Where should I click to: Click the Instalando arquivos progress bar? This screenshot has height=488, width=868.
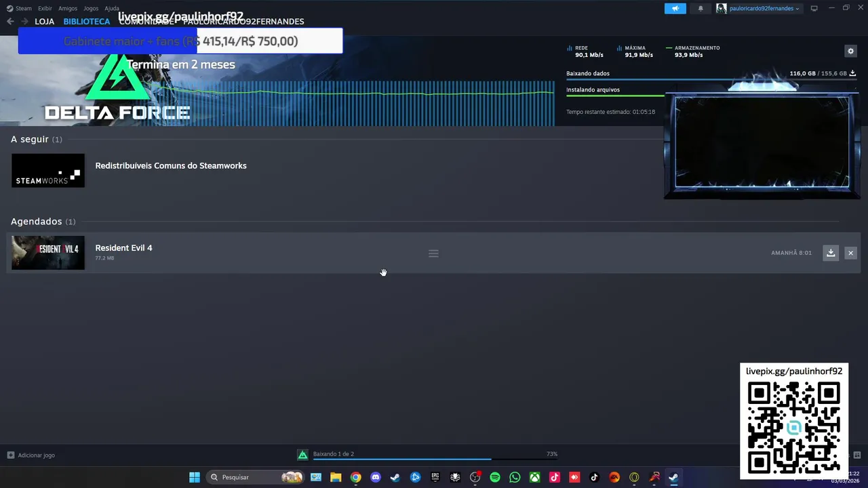615,96
